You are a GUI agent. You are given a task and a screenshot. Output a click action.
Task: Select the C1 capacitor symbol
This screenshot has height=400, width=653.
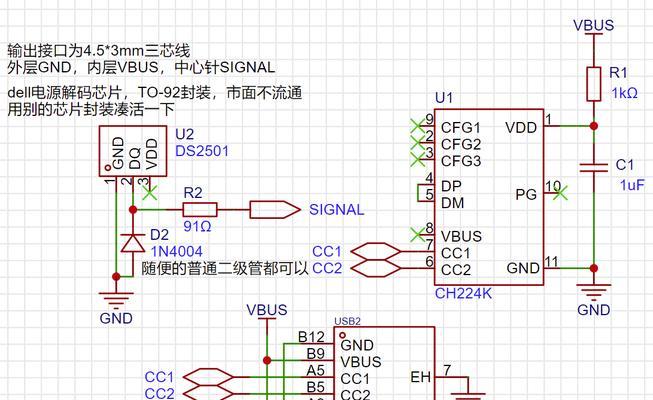coord(594,168)
